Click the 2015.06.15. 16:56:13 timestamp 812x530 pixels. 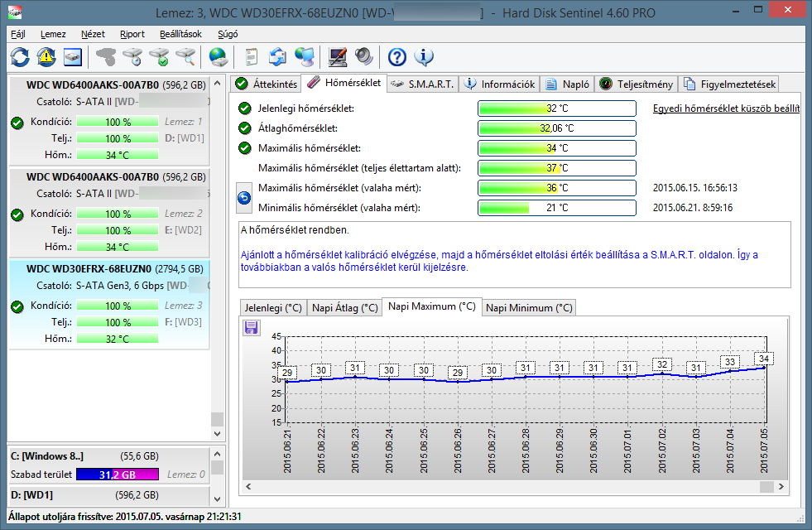tap(695, 188)
